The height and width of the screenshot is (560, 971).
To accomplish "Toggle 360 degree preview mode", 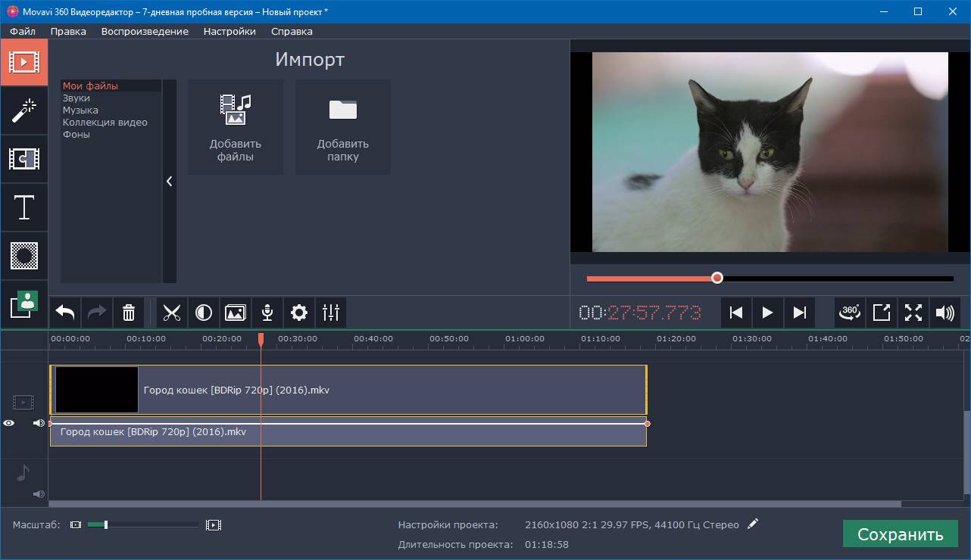I will point(850,313).
